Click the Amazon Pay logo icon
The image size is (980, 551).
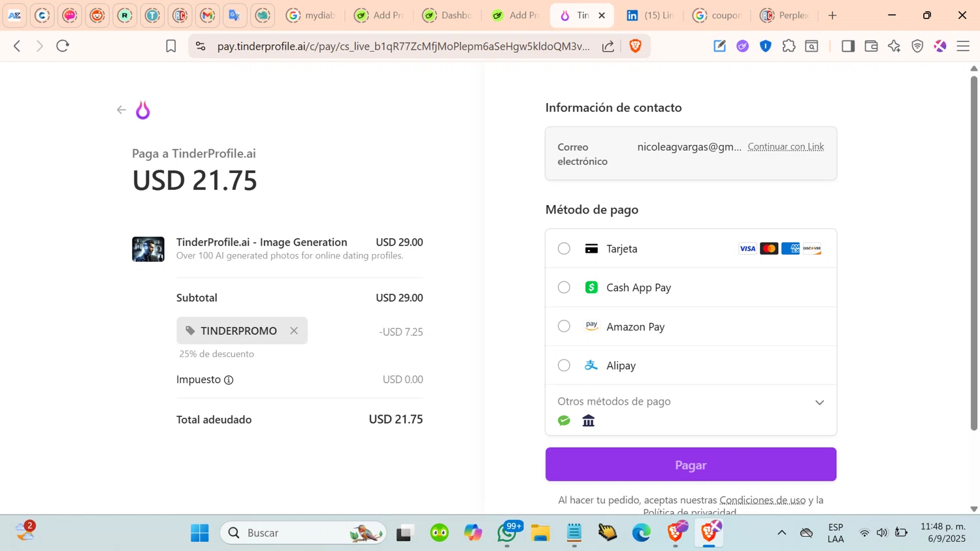click(591, 326)
